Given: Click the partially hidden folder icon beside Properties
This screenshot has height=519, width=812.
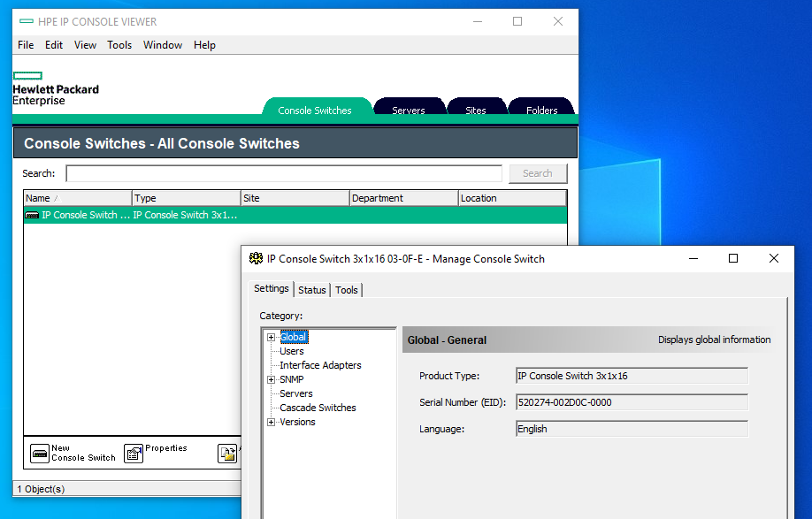Looking at the screenshot, I should click(x=228, y=454).
